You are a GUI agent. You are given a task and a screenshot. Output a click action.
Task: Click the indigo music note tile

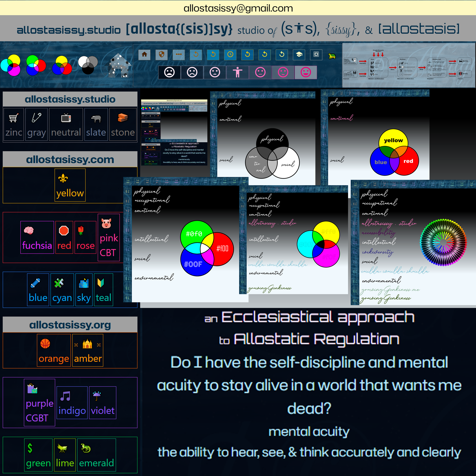[x=72, y=403]
